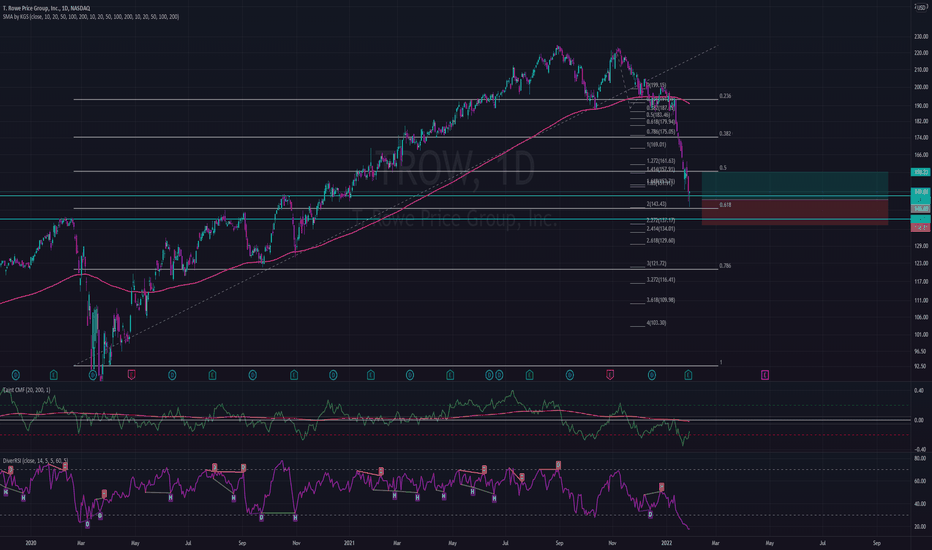
Task: Open the dividend marker from December 2019
Action: point(15,375)
